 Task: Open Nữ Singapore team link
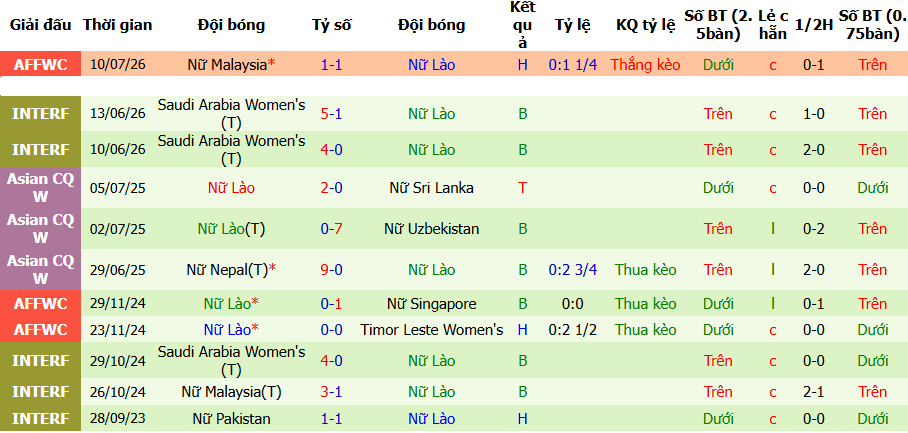[x=431, y=304]
